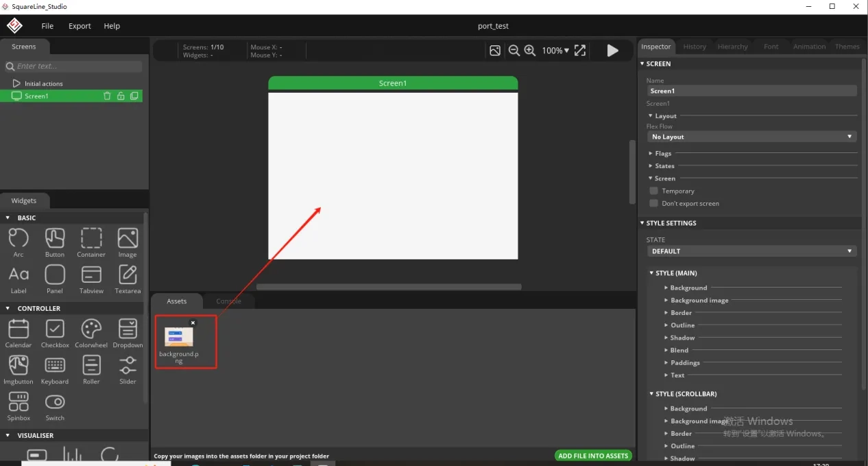The width and height of the screenshot is (868, 466).
Task: Fit the screen to canvas view
Action: coord(580,50)
